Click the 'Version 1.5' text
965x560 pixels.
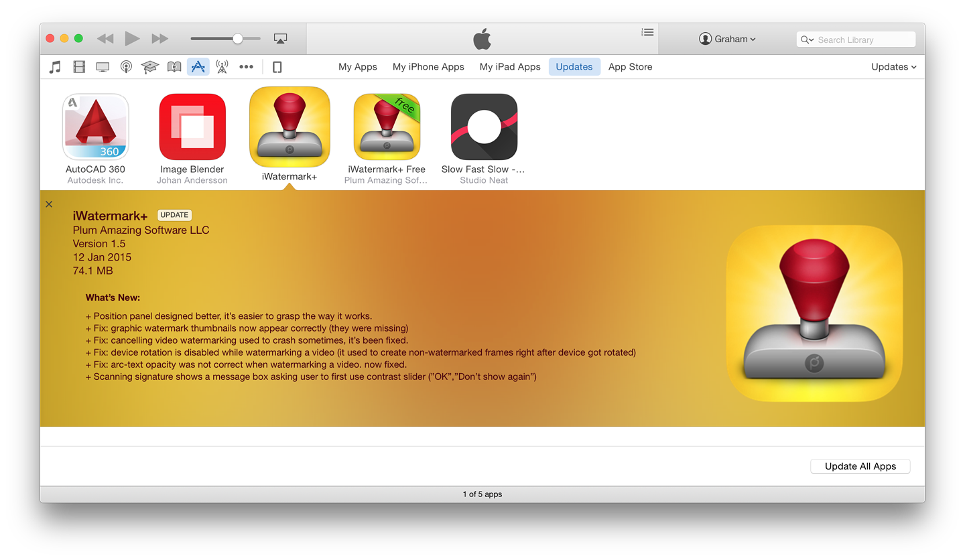[99, 244]
